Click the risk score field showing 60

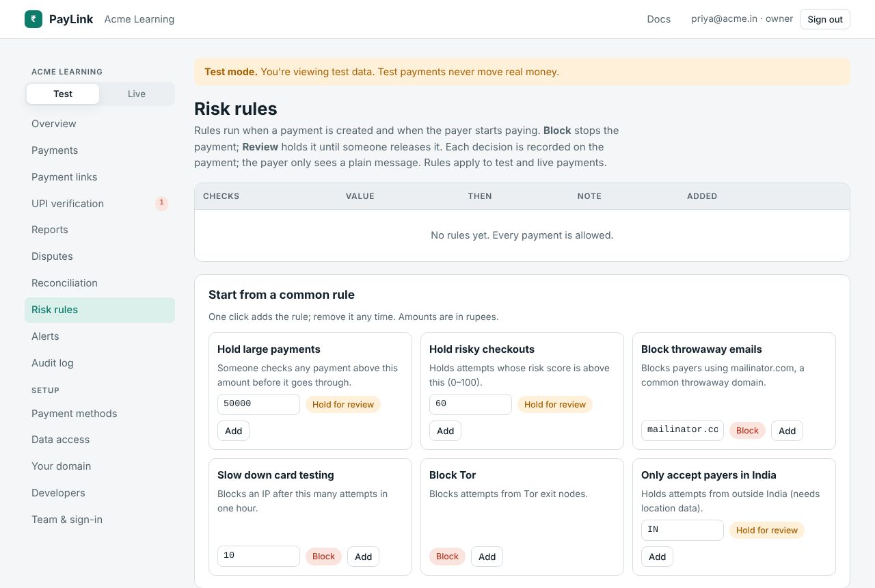pos(470,404)
